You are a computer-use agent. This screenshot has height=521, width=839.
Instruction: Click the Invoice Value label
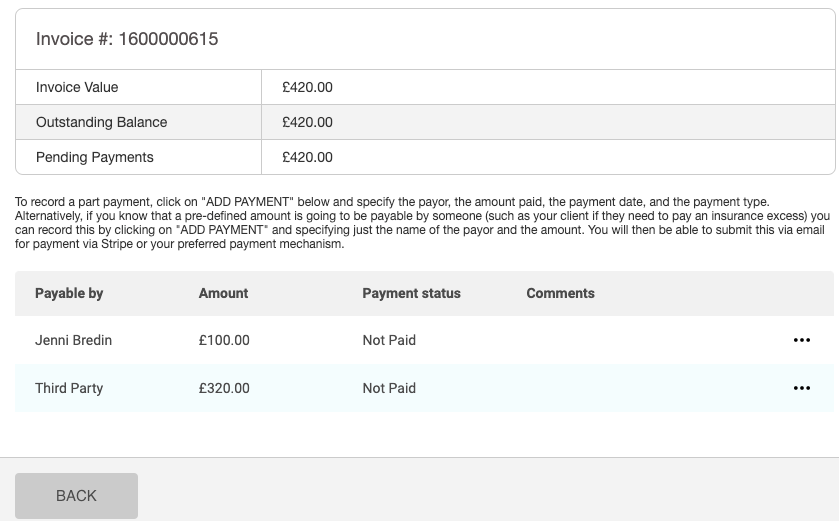(x=77, y=87)
